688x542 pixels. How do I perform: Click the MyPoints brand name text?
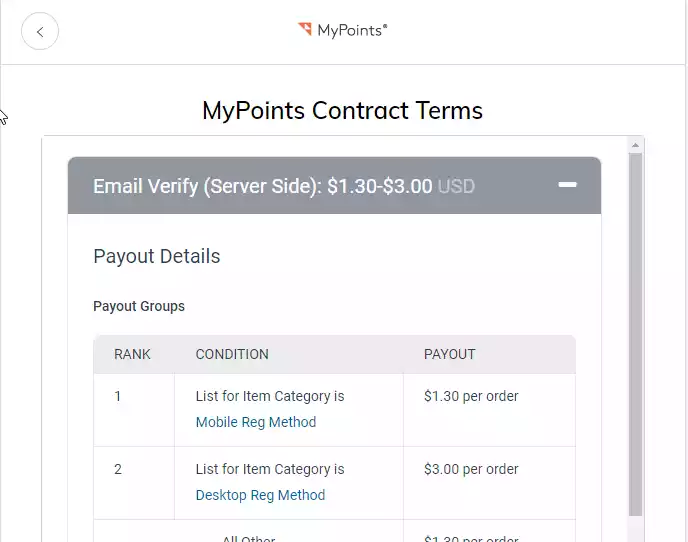[x=352, y=30]
